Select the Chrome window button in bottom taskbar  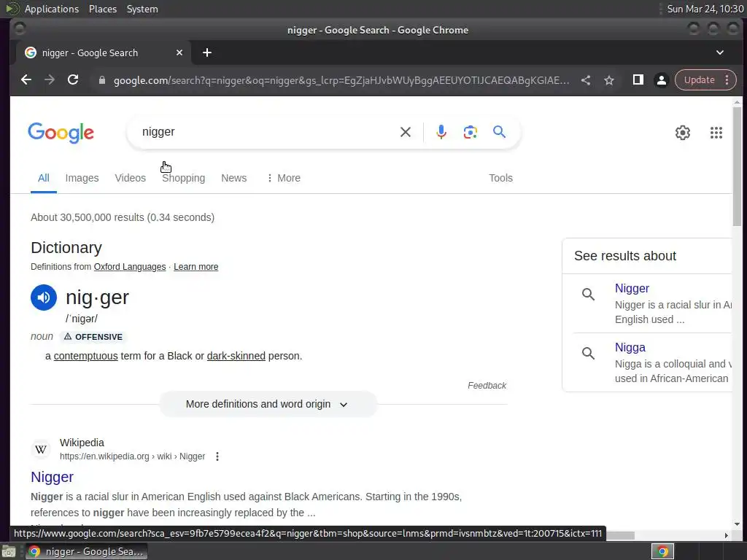86,552
